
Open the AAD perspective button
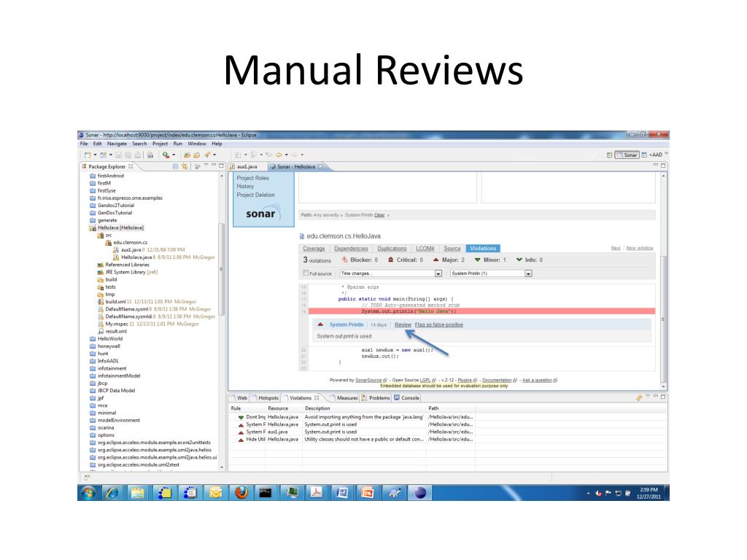[x=652, y=155]
